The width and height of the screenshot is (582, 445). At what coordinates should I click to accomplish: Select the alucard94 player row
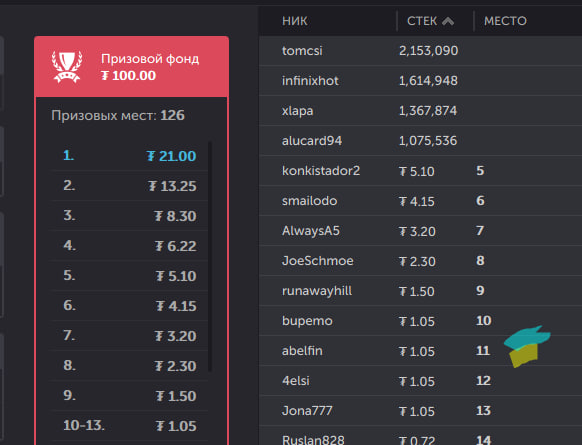point(420,141)
